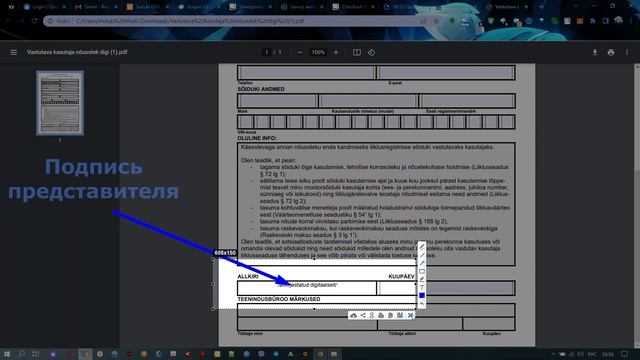Viewport: 640px width, 360px height.
Task: Click the Allkiri signature field
Action: [307, 288]
